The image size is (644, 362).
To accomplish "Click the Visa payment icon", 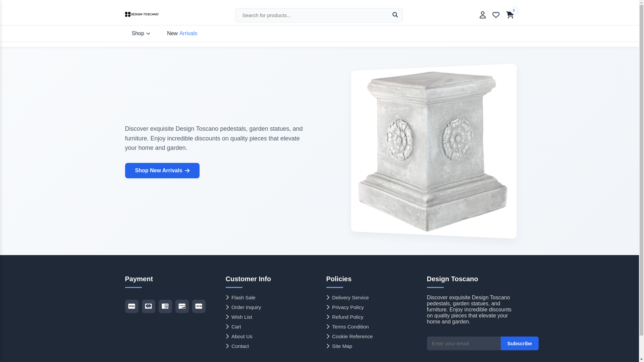I will [131, 306].
